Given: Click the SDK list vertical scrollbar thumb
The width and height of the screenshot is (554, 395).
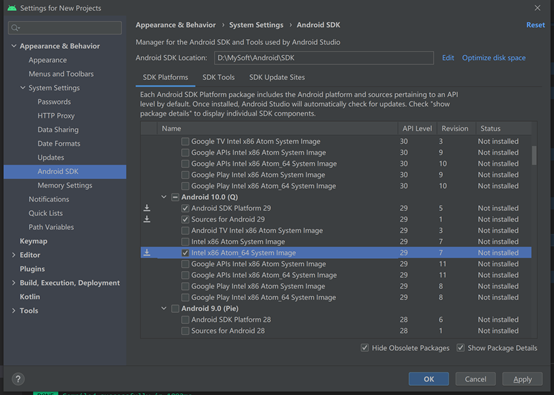Looking at the screenshot, I should (534, 155).
